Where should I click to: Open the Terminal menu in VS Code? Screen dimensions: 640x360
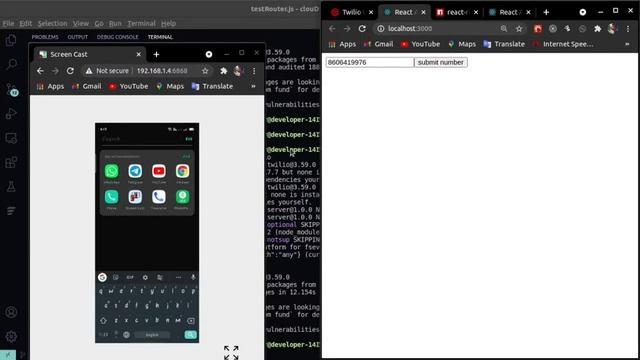(x=141, y=23)
